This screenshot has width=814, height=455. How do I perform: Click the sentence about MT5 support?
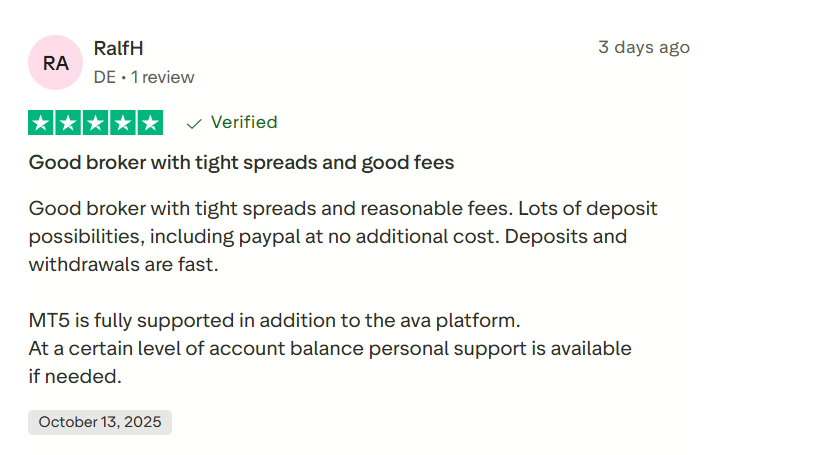(275, 321)
